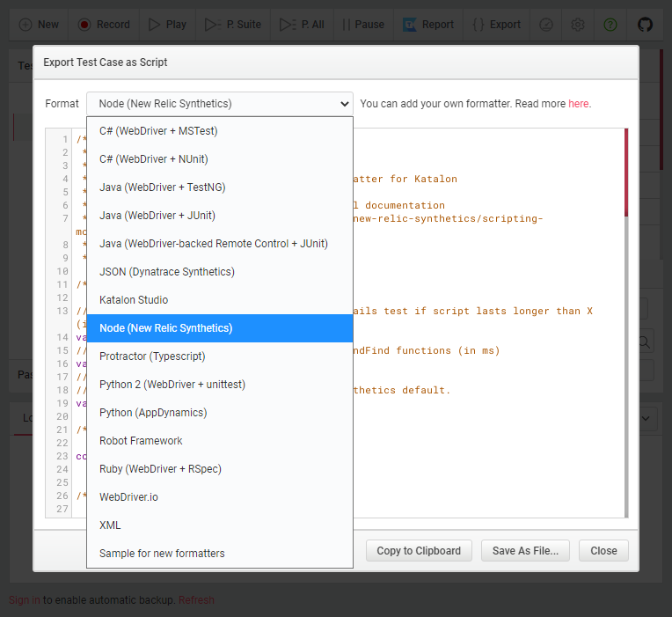Open the GitHub icon link
The height and width of the screenshot is (617, 672).
pyautogui.click(x=645, y=25)
